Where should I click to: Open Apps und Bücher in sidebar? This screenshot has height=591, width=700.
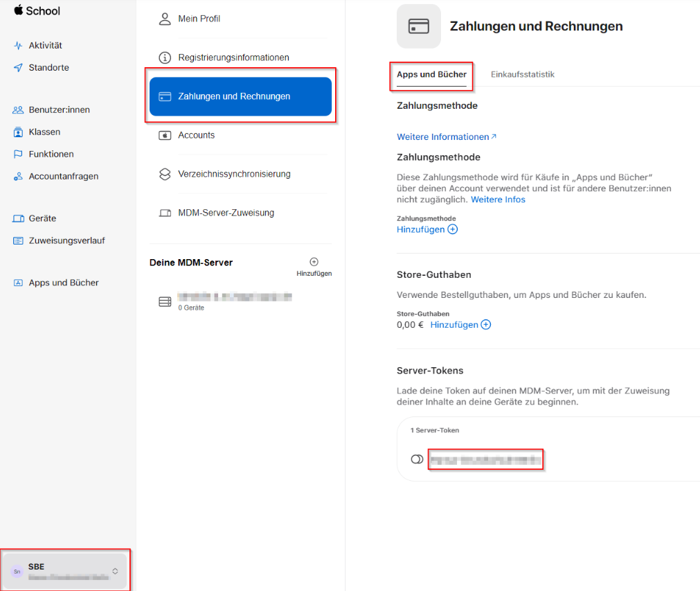pos(64,283)
